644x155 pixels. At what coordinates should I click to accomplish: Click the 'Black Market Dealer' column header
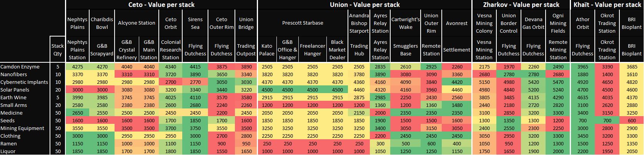(x=337, y=50)
